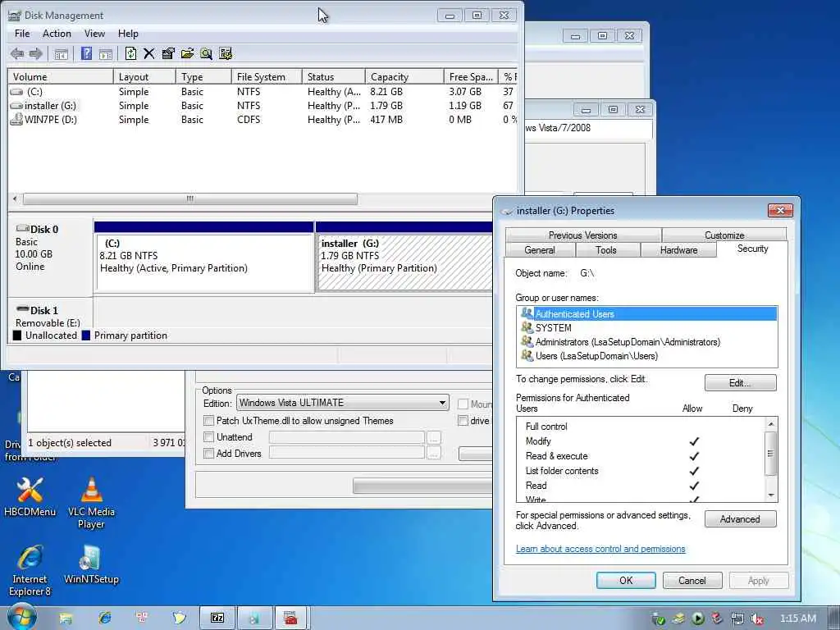Screen dimensions: 840x630
Task: Open Windows Explorer from the taskbar
Action: pos(66,619)
